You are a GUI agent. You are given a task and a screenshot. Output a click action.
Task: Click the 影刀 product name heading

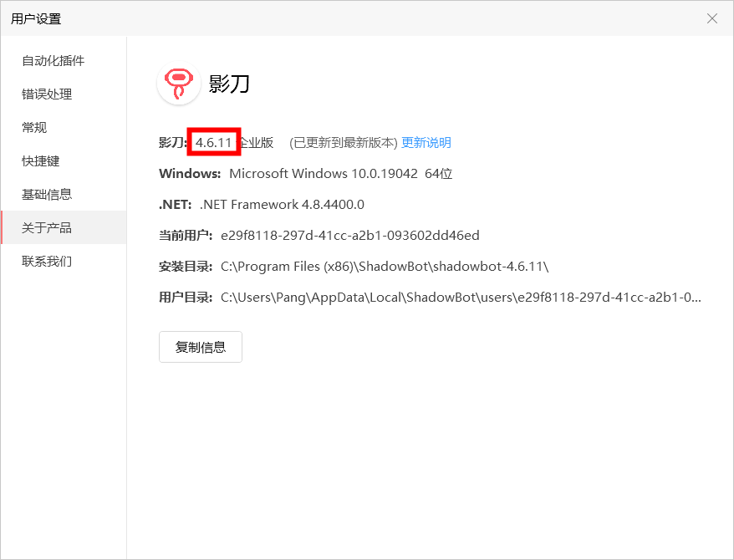tap(229, 84)
